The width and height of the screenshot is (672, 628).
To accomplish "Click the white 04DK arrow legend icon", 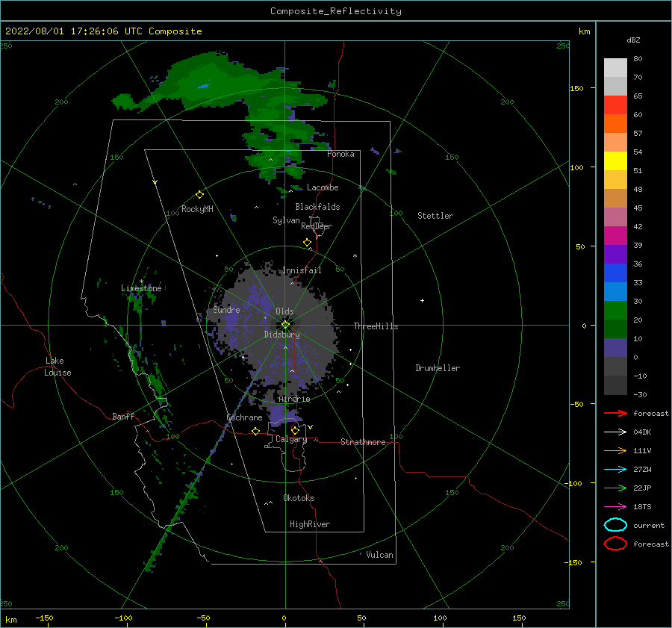I will coord(615,432).
